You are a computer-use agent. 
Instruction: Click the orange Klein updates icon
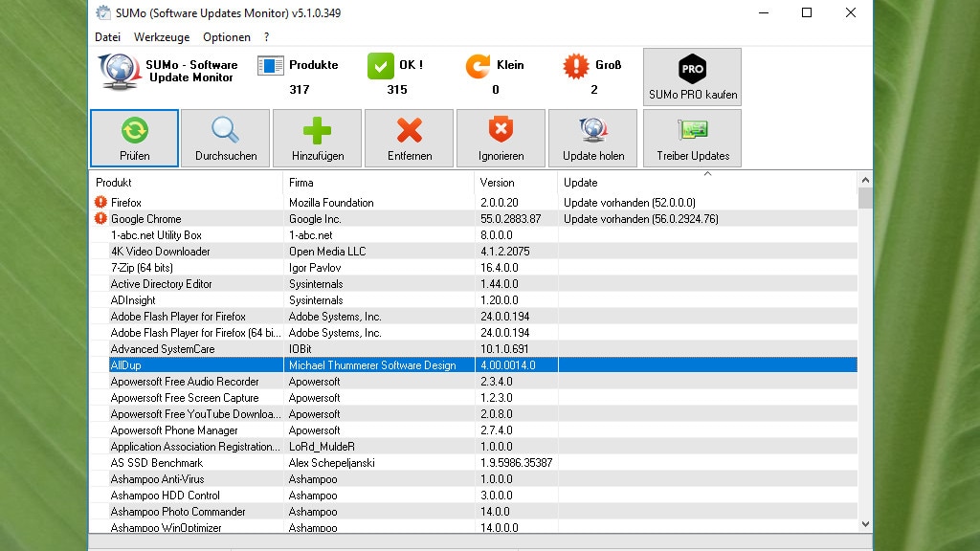[479, 66]
